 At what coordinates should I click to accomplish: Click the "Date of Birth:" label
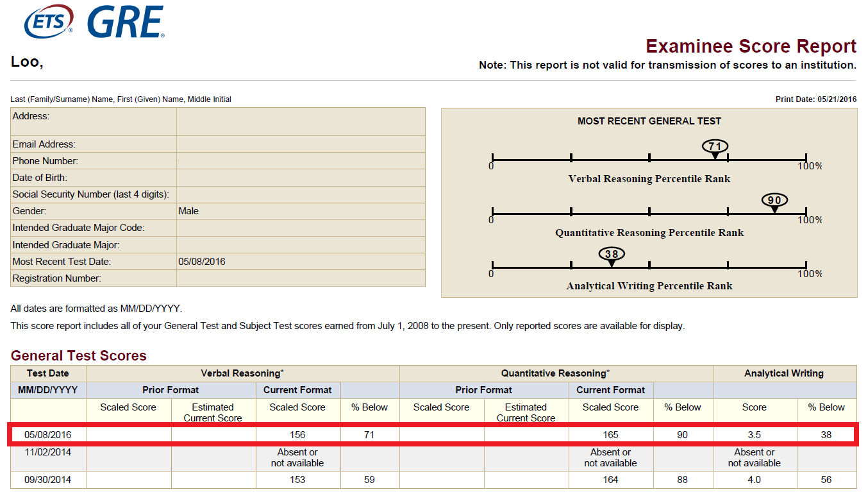40,178
